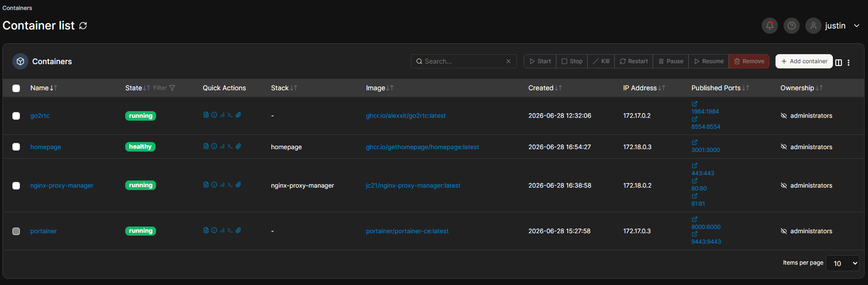Image resolution: width=868 pixels, height=285 pixels.
Task: Open the help question mark icon
Action: click(x=791, y=26)
